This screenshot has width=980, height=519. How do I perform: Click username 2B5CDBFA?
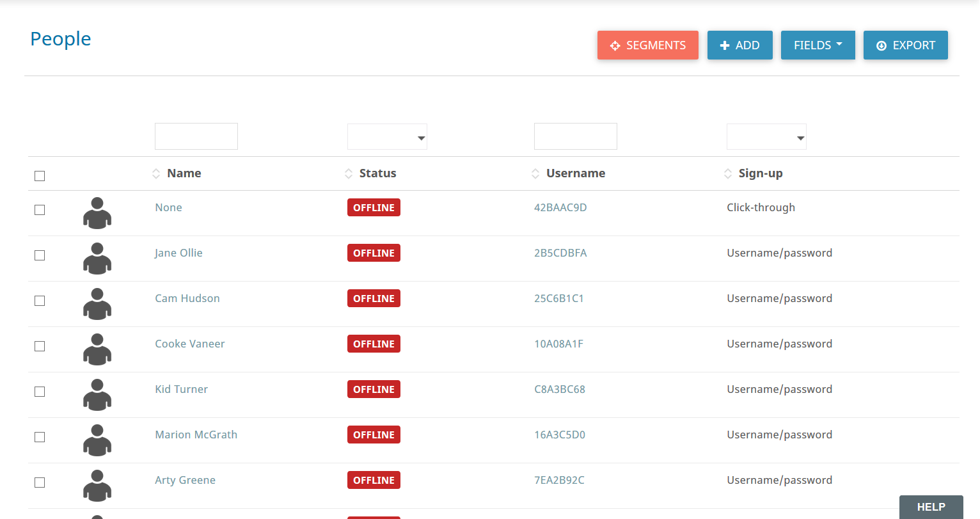(x=560, y=253)
